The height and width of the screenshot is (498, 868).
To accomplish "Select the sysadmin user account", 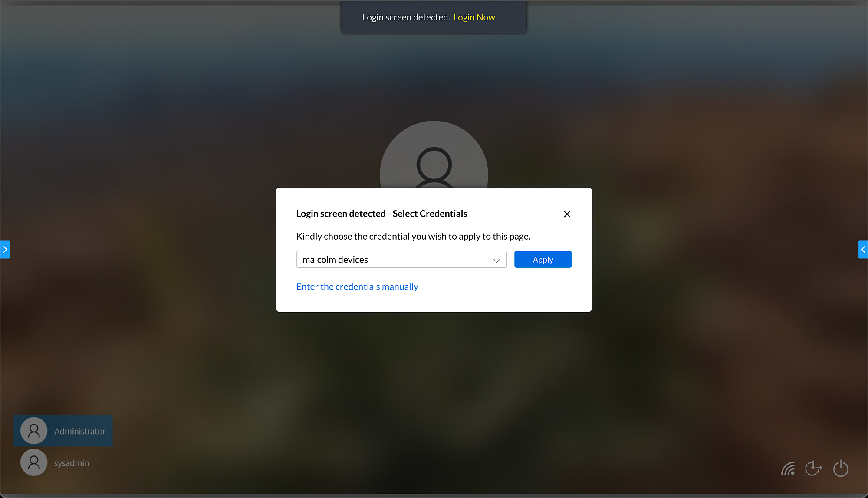I will coord(71,463).
